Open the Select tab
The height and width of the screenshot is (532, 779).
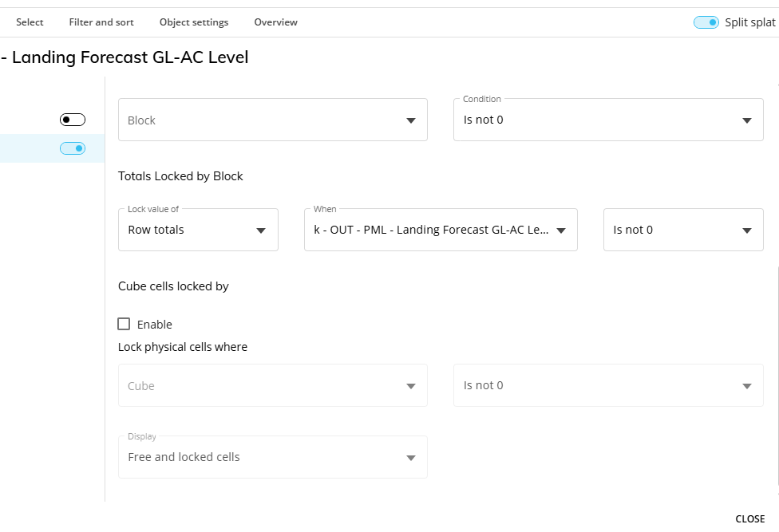click(30, 22)
